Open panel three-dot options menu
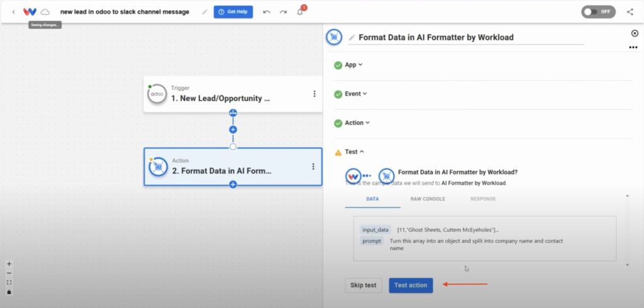 pos(633,48)
